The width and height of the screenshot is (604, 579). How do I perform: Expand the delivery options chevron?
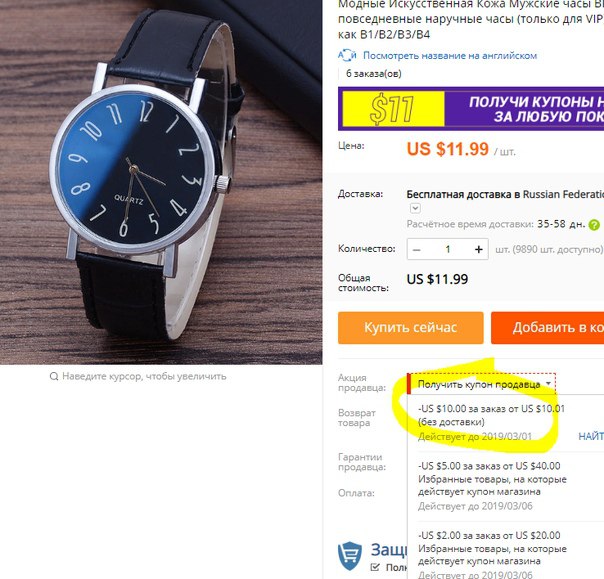pyautogui.click(x=415, y=208)
